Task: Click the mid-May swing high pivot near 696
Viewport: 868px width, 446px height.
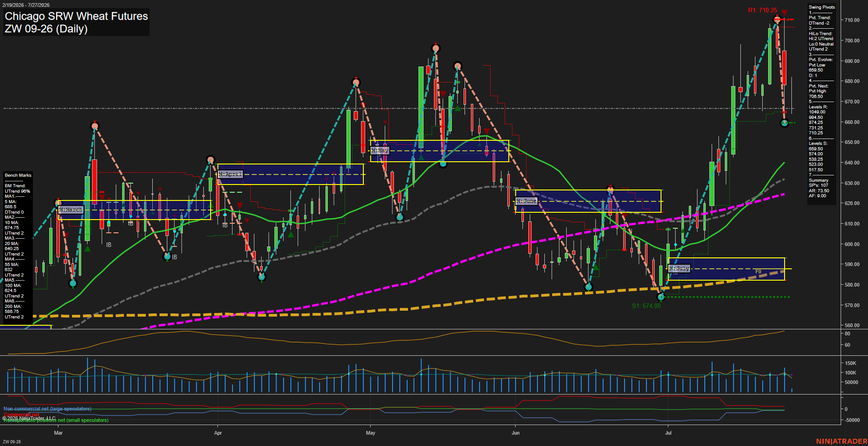Action: (x=436, y=48)
